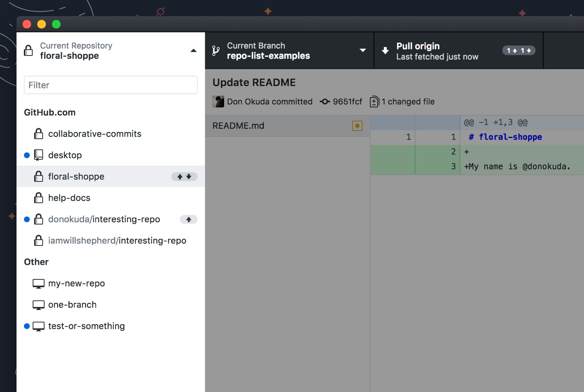
Task: Click the yellow minimize window button
Action: click(42, 24)
